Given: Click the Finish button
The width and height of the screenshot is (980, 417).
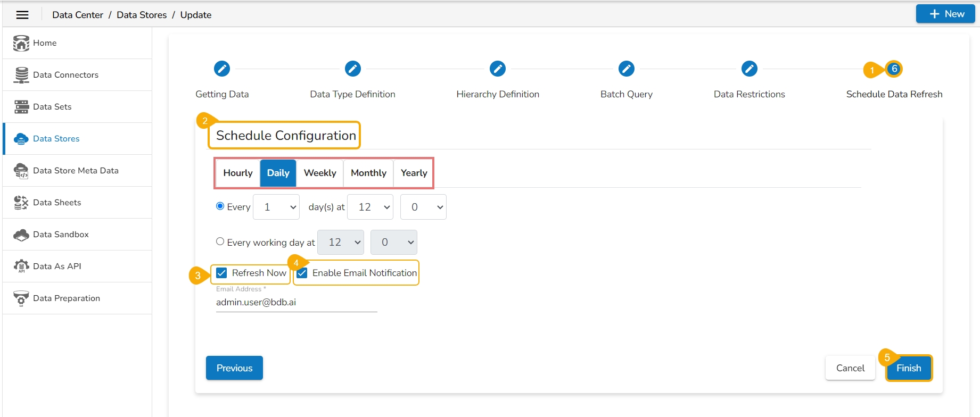Looking at the screenshot, I should click(908, 368).
